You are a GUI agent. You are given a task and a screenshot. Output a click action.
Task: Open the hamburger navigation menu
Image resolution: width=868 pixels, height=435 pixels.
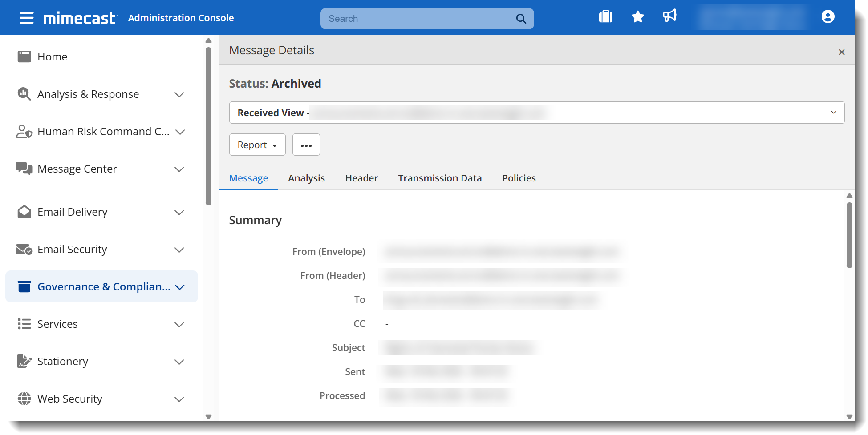click(26, 18)
